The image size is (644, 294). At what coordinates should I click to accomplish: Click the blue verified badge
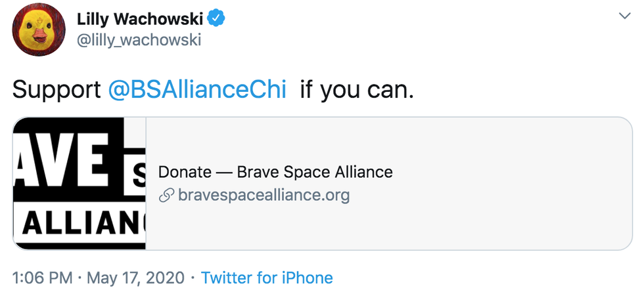tap(217, 18)
